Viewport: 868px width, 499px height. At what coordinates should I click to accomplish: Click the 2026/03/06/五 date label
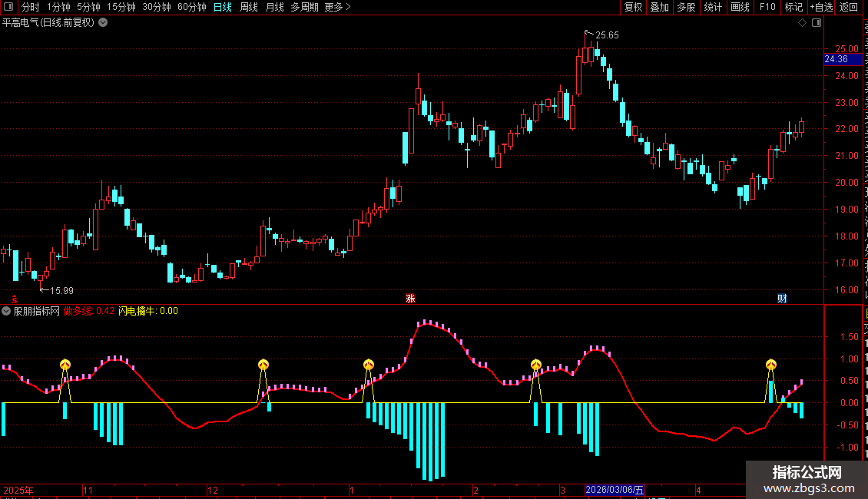(615, 490)
